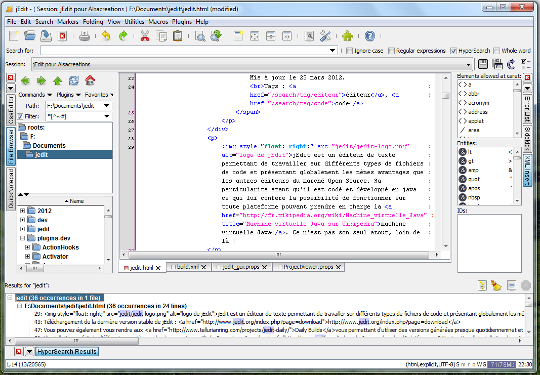540x375 pixels.
Task: Open the Filter combo box dropdown
Action: coord(107,116)
